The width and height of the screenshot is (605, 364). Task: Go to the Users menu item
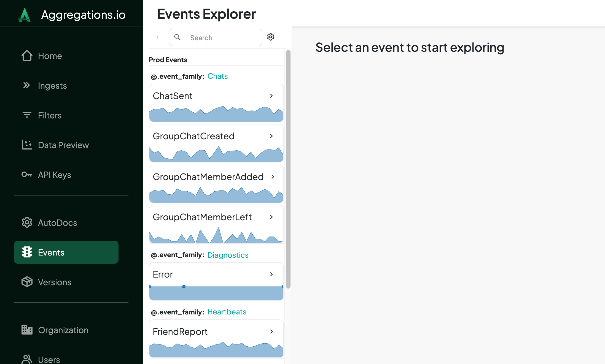tap(49, 359)
